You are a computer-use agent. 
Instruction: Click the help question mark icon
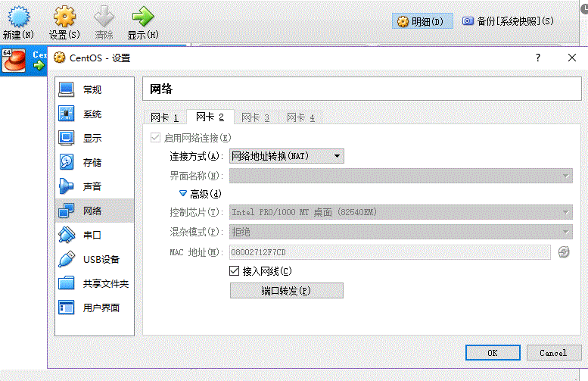(538, 58)
